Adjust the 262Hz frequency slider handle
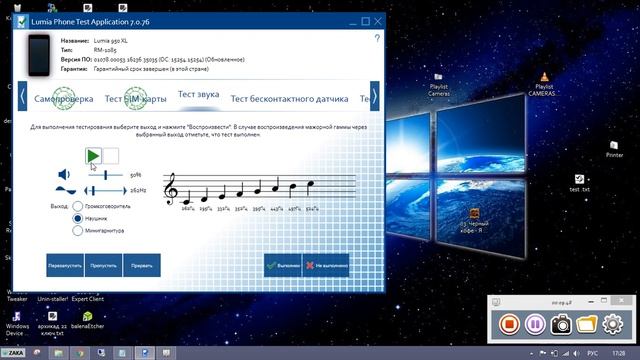640x360 pixels. tap(93, 191)
